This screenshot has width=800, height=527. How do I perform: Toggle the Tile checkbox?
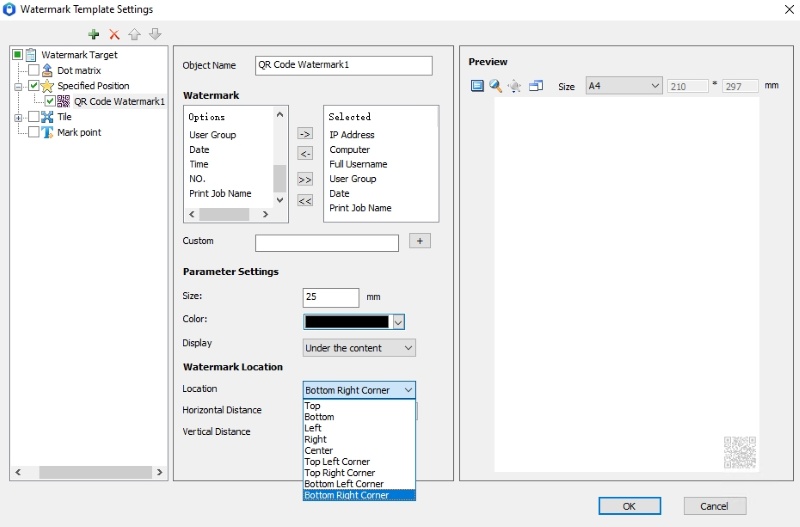pos(34,117)
